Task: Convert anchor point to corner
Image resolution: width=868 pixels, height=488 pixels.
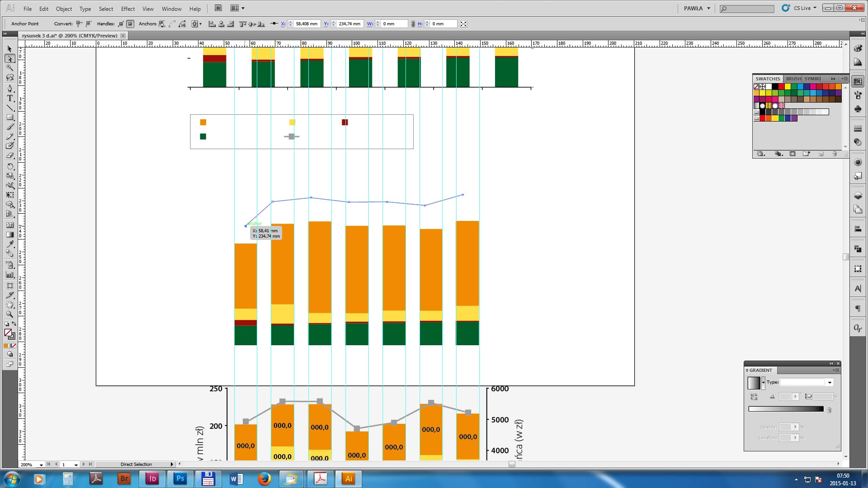Action: [79, 23]
